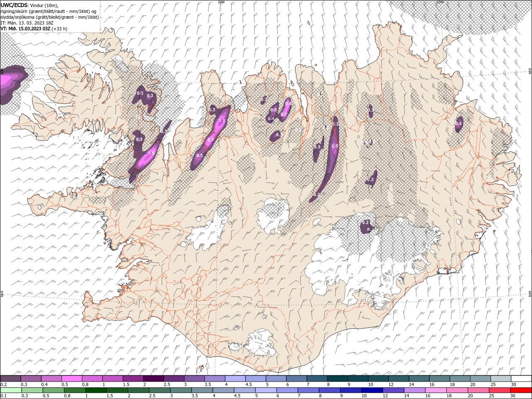Viewport: 532px width, 399px height.
Task: Click the red-pink swatch labeled 25 in the lower legend row
Action: [x=500, y=390]
